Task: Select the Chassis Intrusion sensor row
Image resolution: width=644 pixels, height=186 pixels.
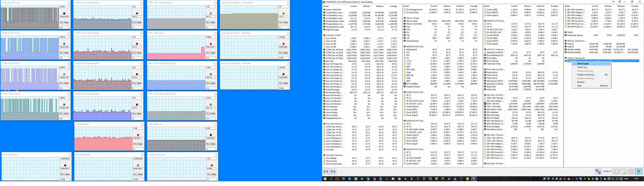Action: click(x=441, y=87)
